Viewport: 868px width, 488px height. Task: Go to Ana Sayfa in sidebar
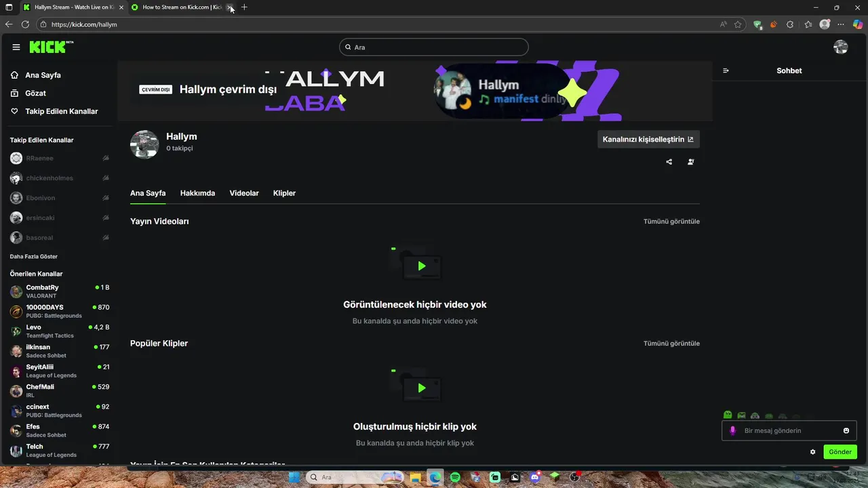(x=43, y=75)
